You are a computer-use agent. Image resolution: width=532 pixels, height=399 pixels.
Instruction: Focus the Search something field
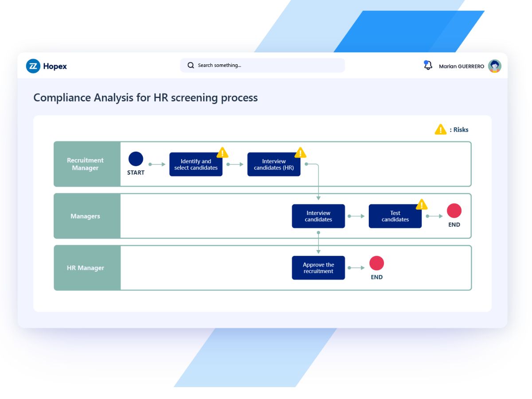point(262,66)
